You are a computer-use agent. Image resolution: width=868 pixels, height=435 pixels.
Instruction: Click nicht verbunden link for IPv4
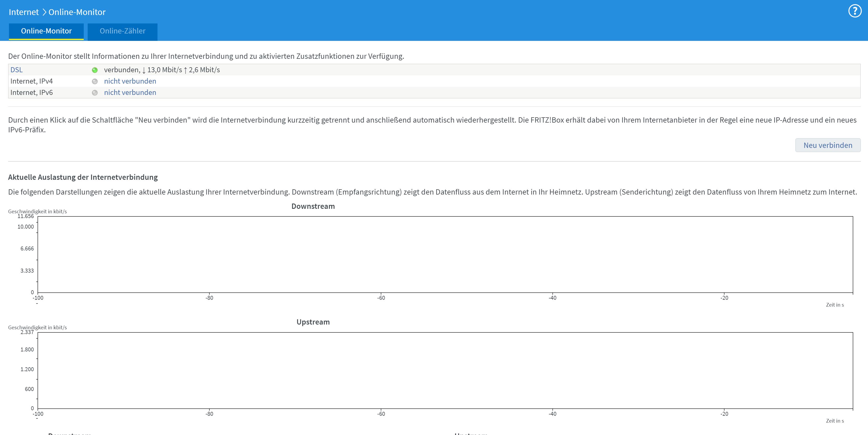(x=130, y=81)
